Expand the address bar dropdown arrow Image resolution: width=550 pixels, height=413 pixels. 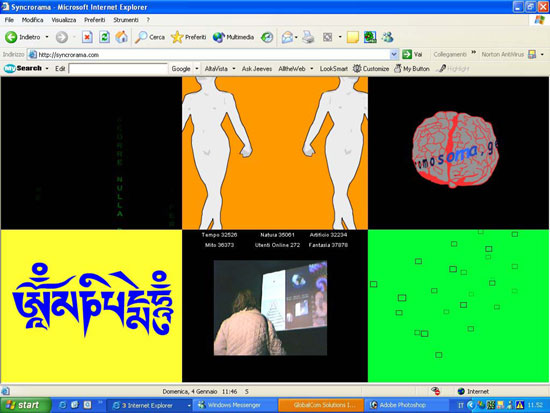394,54
